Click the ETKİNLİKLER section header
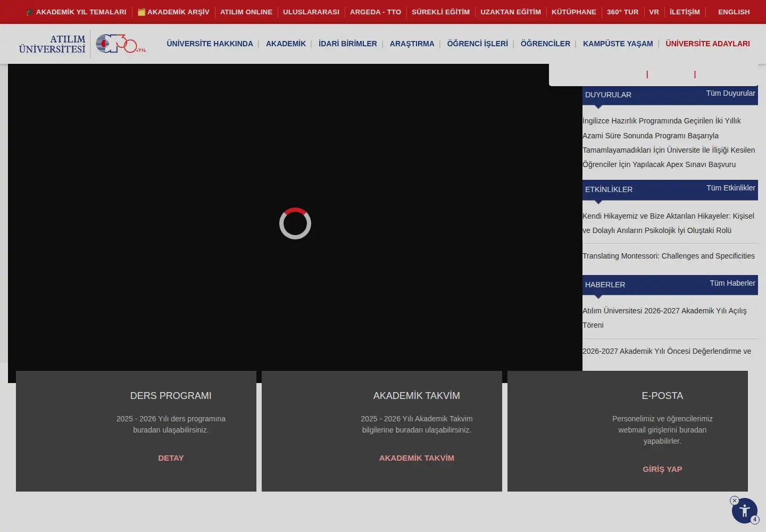 pos(609,189)
